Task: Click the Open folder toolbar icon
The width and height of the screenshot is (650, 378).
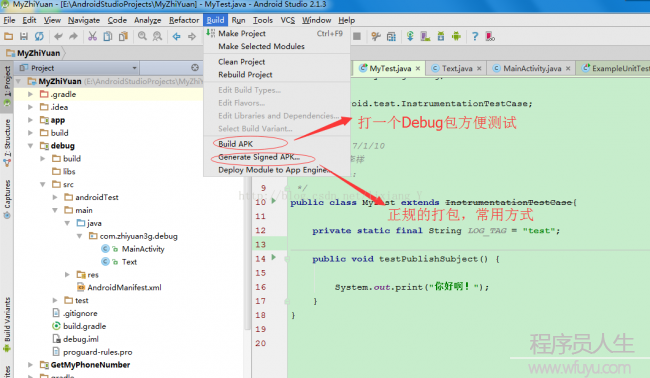Action: (x=9, y=36)
